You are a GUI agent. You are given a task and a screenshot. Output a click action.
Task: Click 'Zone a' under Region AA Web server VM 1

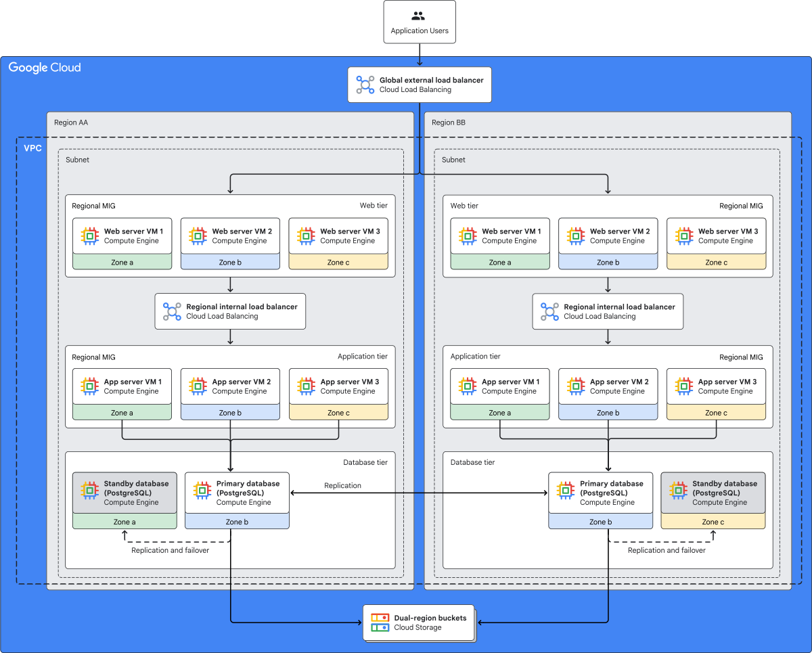pos(122,263)
